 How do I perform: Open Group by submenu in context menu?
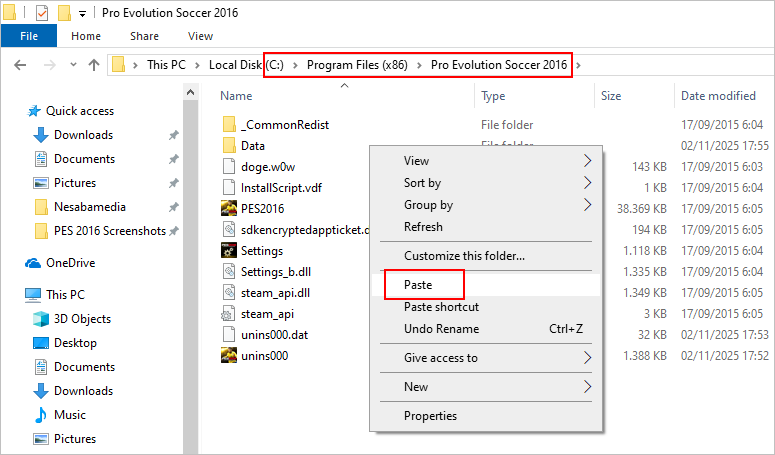(x=486, y=205)
